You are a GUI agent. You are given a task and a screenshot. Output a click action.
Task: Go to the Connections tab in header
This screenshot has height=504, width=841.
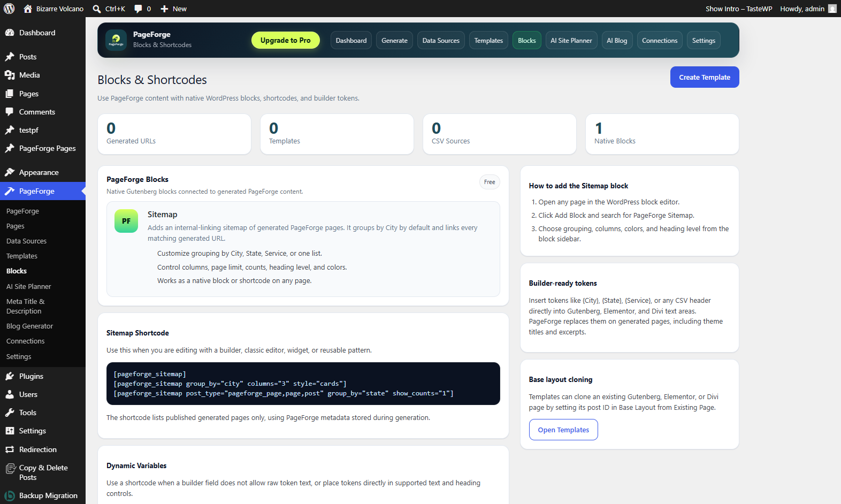[660, 40]
